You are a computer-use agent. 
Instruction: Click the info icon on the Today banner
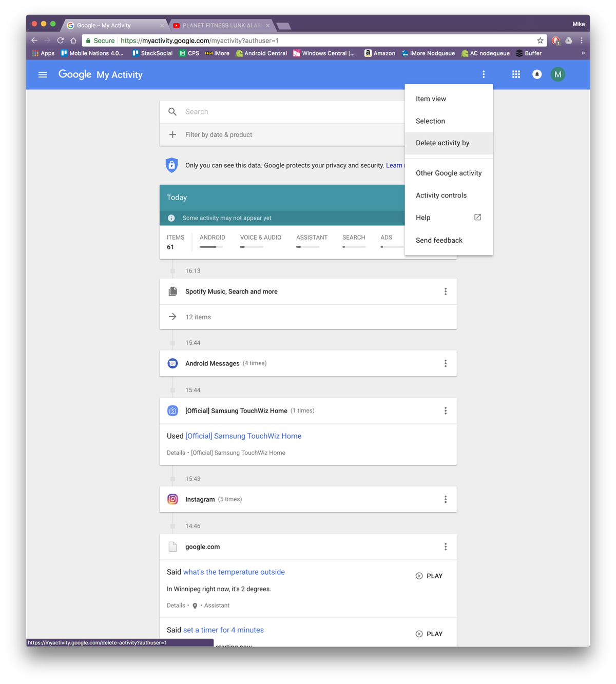tap(171, 218)
